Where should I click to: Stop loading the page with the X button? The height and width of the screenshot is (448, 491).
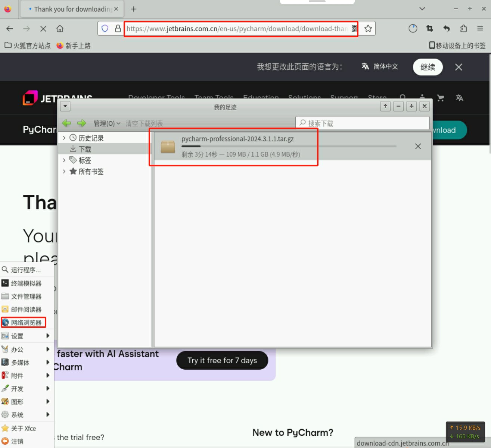(43, 29)
